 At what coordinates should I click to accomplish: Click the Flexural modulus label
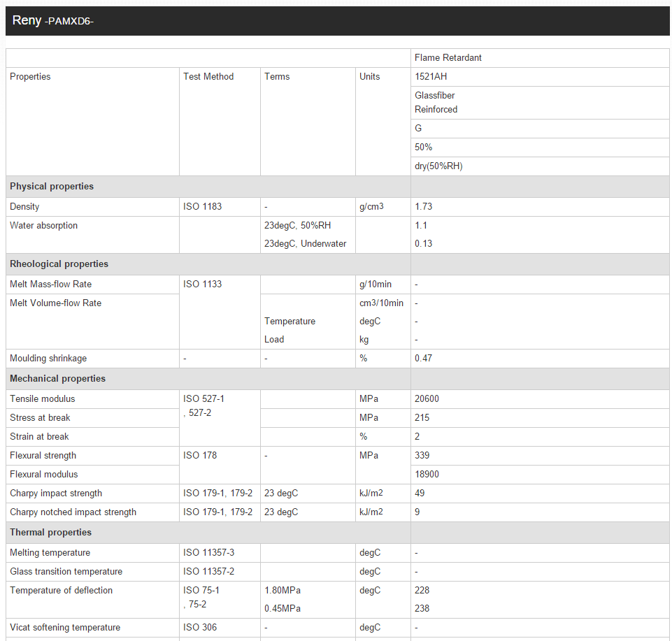tap(44, 475)
